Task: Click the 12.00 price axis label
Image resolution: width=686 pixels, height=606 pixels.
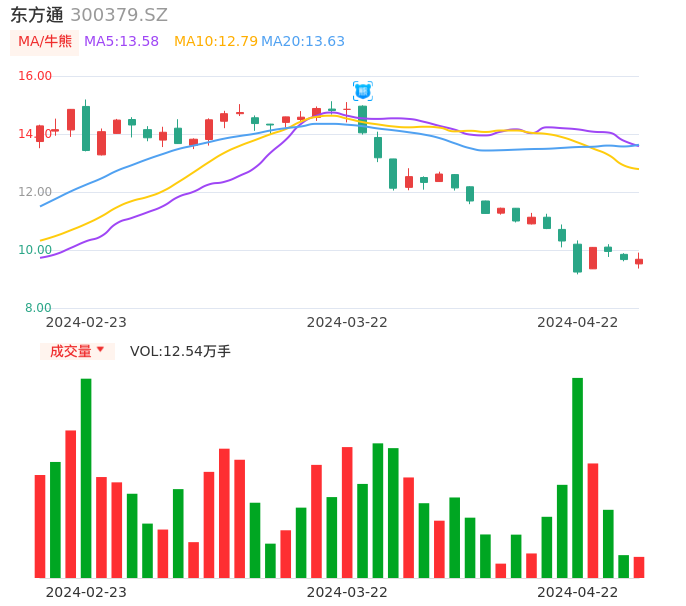Action: pyautogui.click(x=35, y=192)
